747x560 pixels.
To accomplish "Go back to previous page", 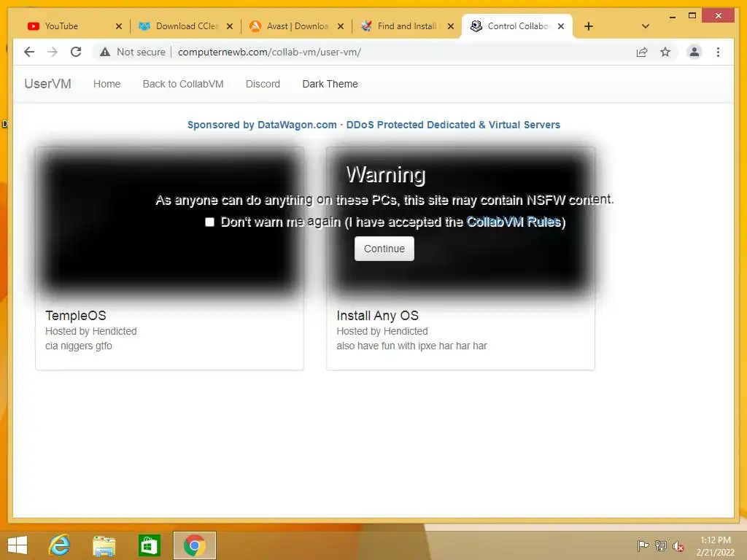I will point(29,52).
